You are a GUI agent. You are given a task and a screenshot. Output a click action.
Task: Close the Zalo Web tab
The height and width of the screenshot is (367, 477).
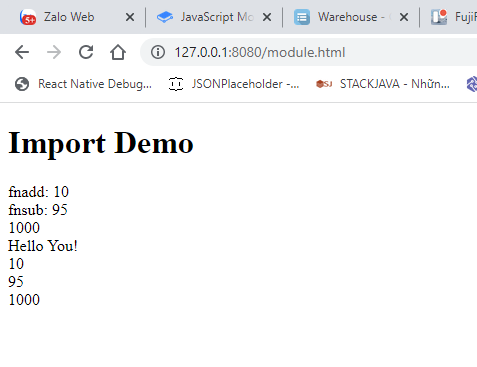(x=130, y=17)
